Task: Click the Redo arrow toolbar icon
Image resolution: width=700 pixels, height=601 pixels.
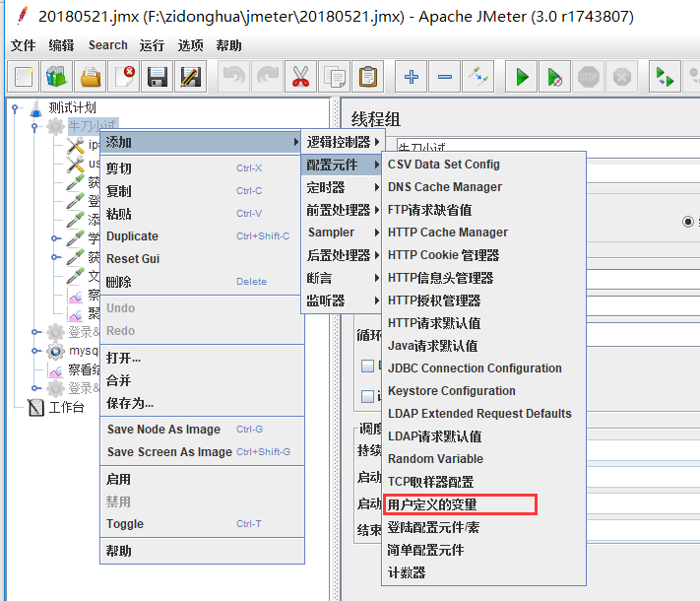Action: click(268, 77)
